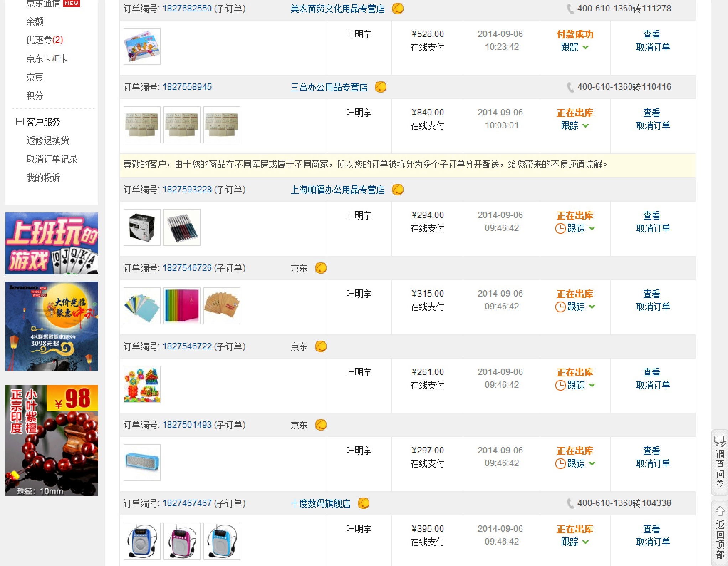The height and width of the screenshot is (566, 728).
Task: Click 查看 for the ¥315.00 order
Action: [x=651, y=294]
